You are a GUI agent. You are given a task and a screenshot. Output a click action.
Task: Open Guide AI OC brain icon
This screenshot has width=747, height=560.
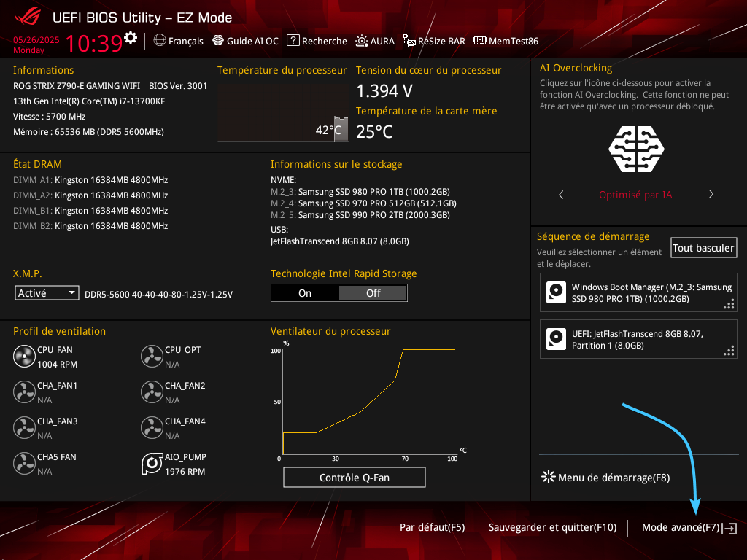pyautogui.click(x=218, y=41)
